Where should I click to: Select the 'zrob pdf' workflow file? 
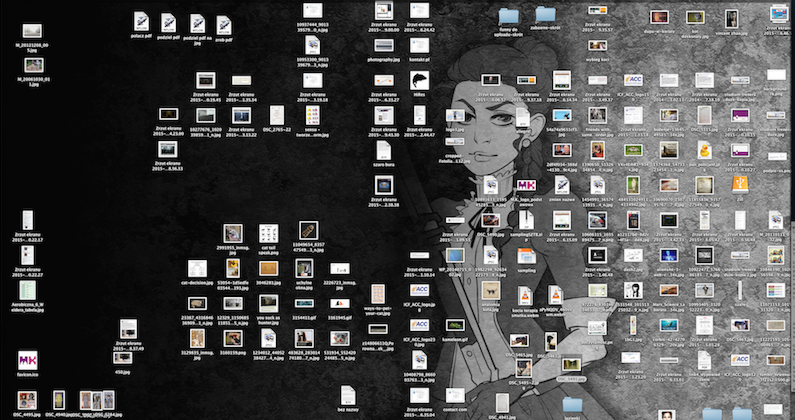point(224,25)
